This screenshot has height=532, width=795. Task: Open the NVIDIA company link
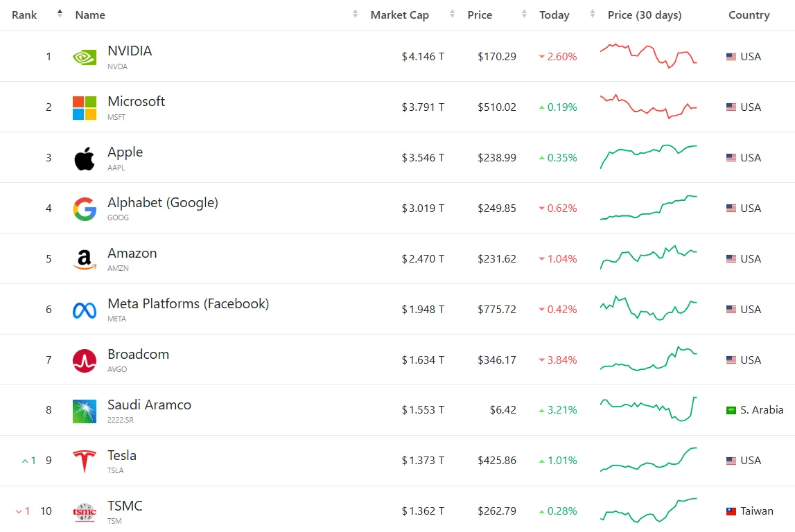pyautogui.click(x=130, y=51)
